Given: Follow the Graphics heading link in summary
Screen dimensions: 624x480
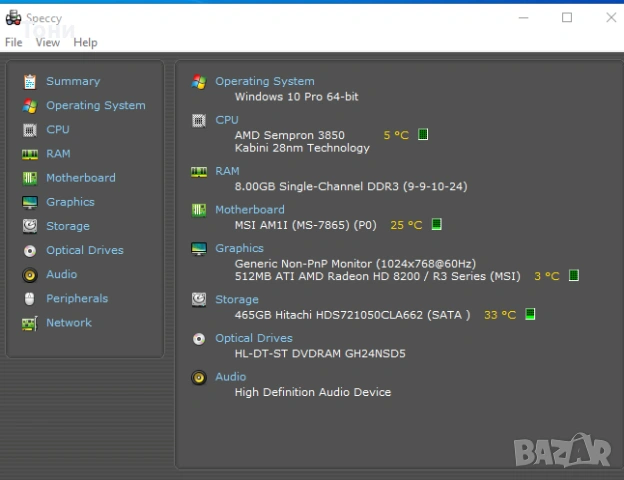Looking at the screenshot, I should click(240, 248).
